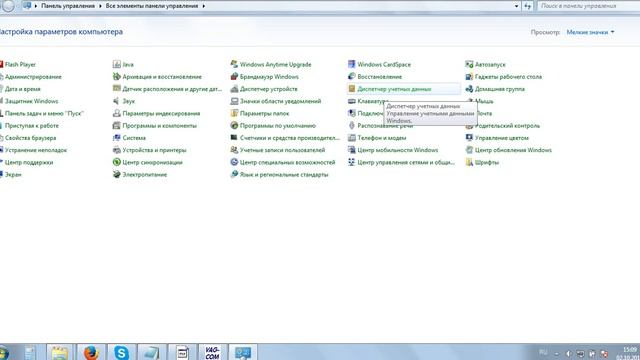Viewport: 640px width, 360px height.
Task: Click the Мышь mouse label
Action: coord(484,101)
